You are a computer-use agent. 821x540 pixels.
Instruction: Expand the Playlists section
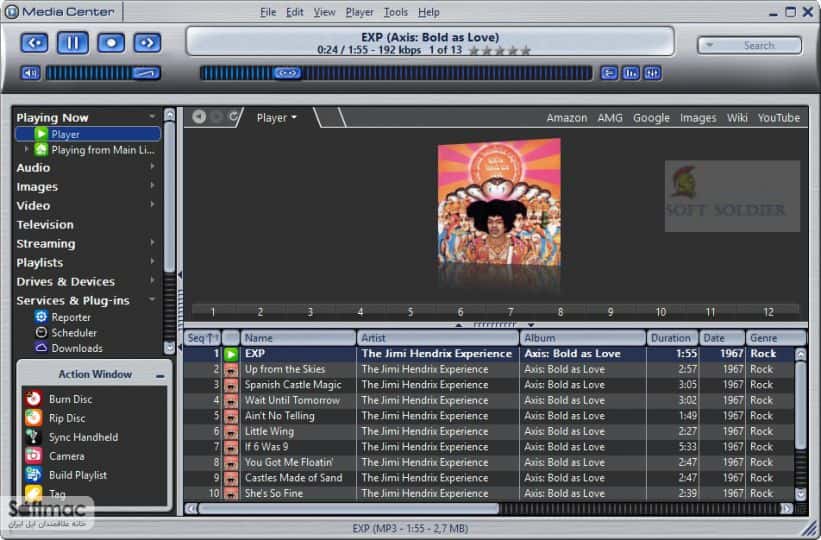point(152,261)
